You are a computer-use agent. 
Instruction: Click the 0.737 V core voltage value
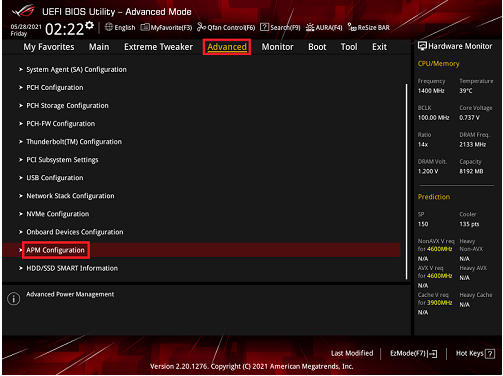coord(469,118)
